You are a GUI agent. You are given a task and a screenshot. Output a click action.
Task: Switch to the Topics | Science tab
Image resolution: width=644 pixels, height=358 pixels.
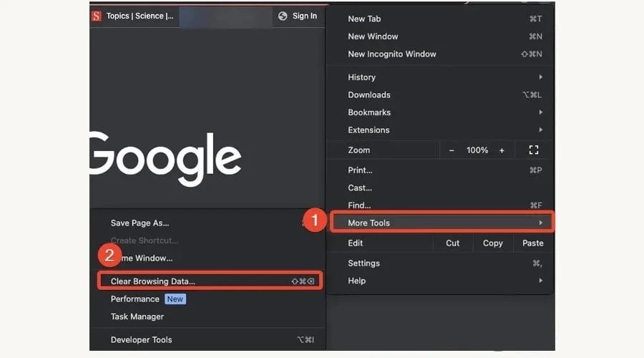(140, 16)
